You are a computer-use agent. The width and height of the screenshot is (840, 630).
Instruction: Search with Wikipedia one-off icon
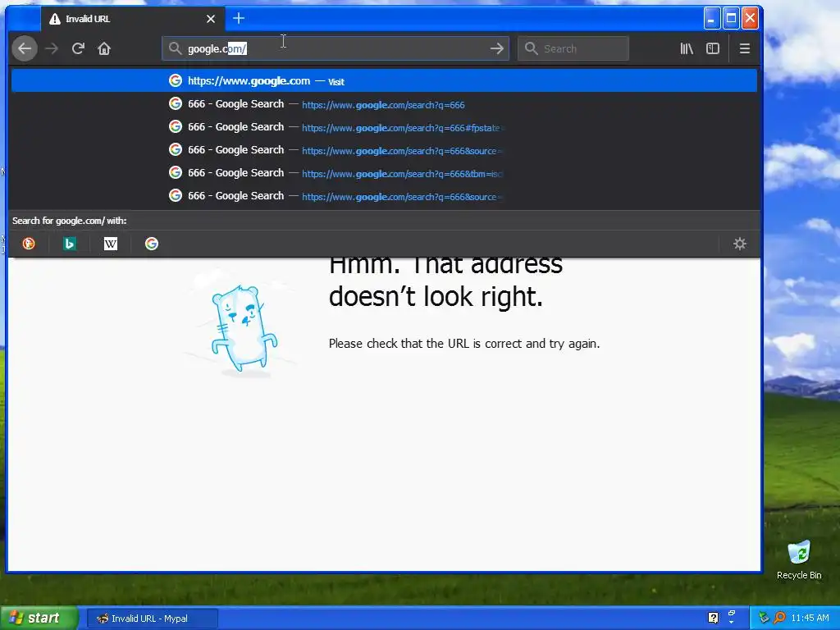111,244
